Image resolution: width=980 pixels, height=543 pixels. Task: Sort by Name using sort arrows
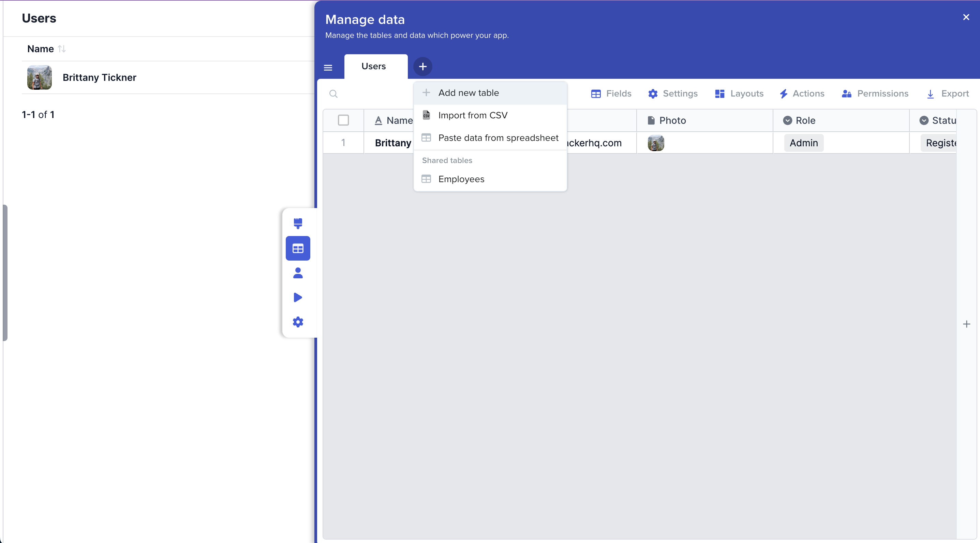point(62,49)
